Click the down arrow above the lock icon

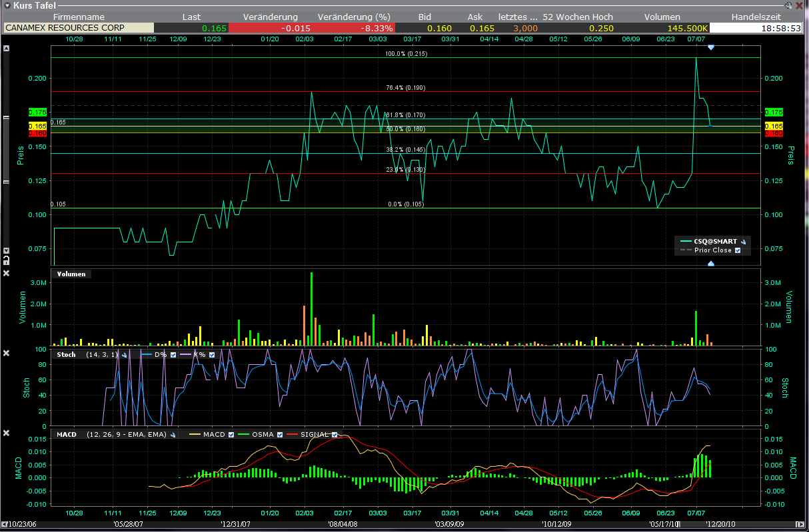[7, 250]
